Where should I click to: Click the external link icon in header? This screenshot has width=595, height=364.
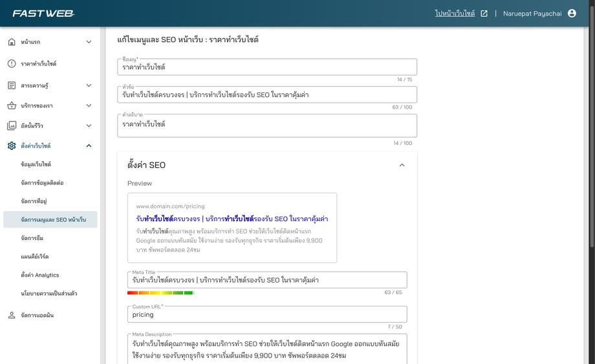click(484, 14)
